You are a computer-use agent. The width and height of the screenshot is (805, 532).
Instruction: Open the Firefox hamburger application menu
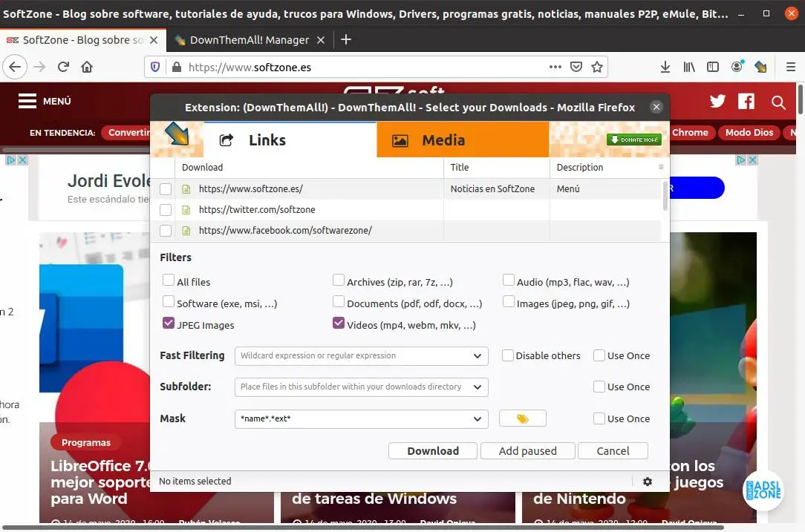pyautogui.click(x=791, y=68)
